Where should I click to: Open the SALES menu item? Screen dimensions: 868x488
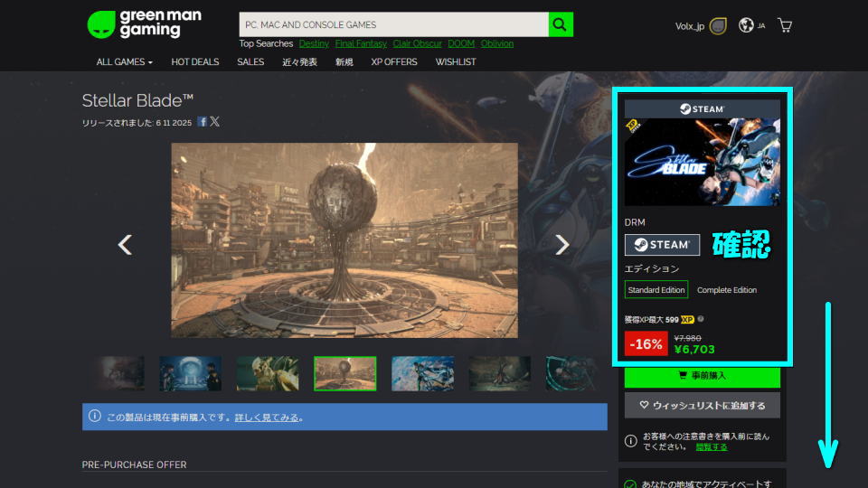(250, 62)
